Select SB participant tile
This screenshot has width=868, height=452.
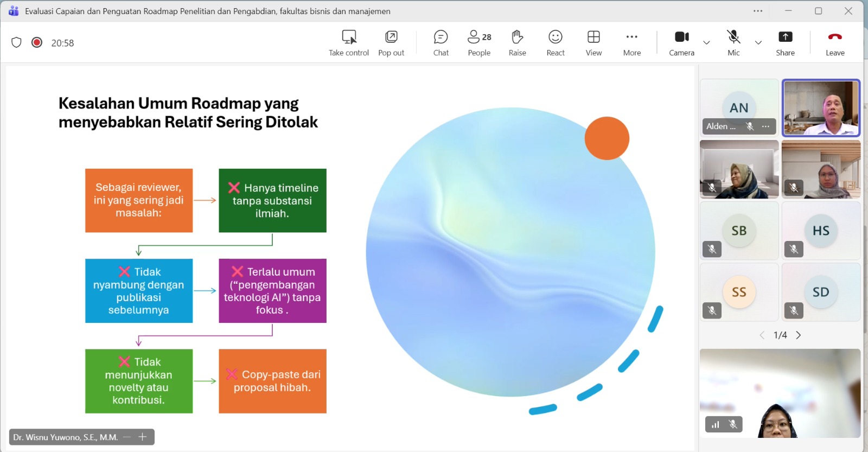[739, 231]
